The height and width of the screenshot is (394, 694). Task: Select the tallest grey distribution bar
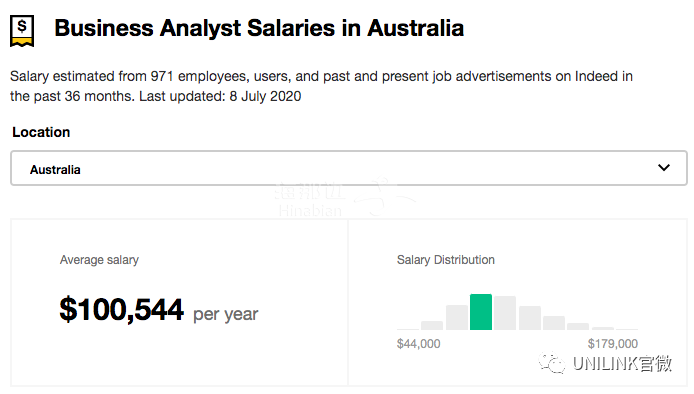point(505,313)
